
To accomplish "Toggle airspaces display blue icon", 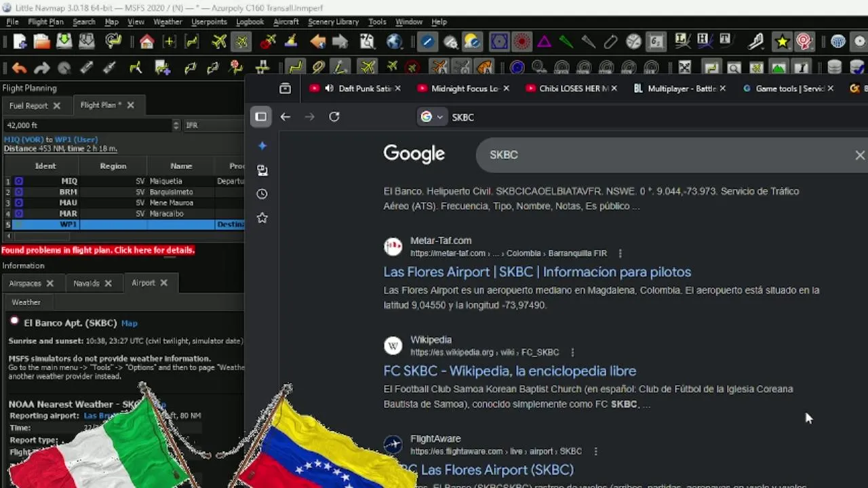I will (x=499, y=42).
